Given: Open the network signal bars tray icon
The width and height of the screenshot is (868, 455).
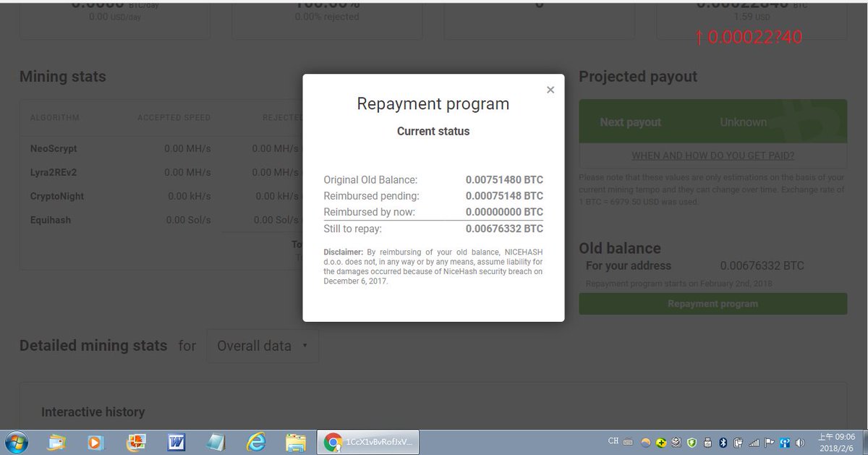Looking at the screenshot, I should (754, 443).
